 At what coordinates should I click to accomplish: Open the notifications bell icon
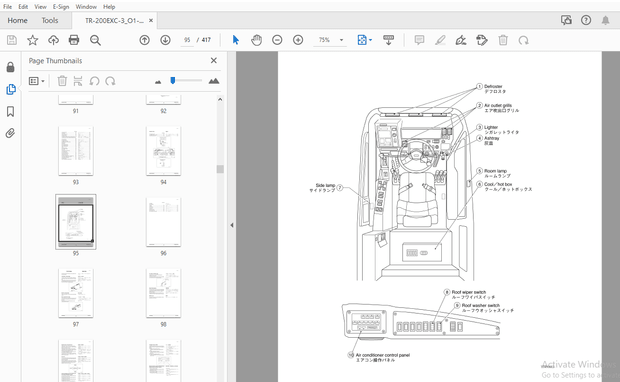pyautogui.click(x=605, y=20)
